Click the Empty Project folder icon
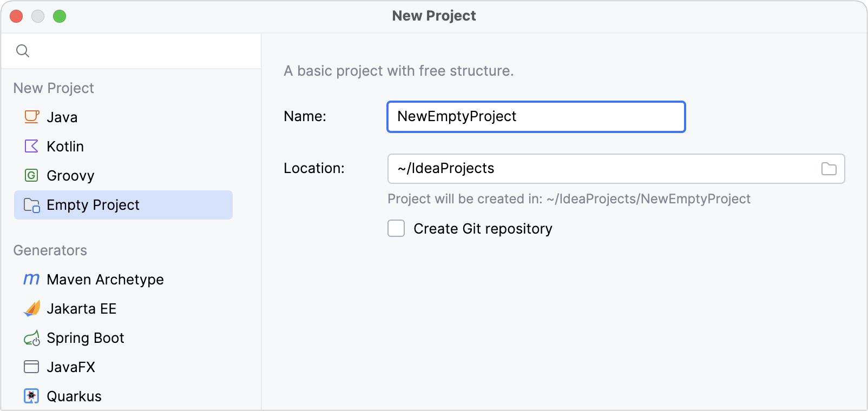868x411 pixels. (32, 205)
